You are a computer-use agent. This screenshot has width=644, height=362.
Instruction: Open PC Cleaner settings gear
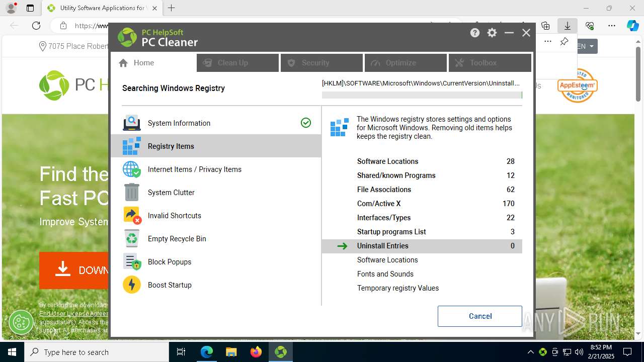click(x=492, y=33)
